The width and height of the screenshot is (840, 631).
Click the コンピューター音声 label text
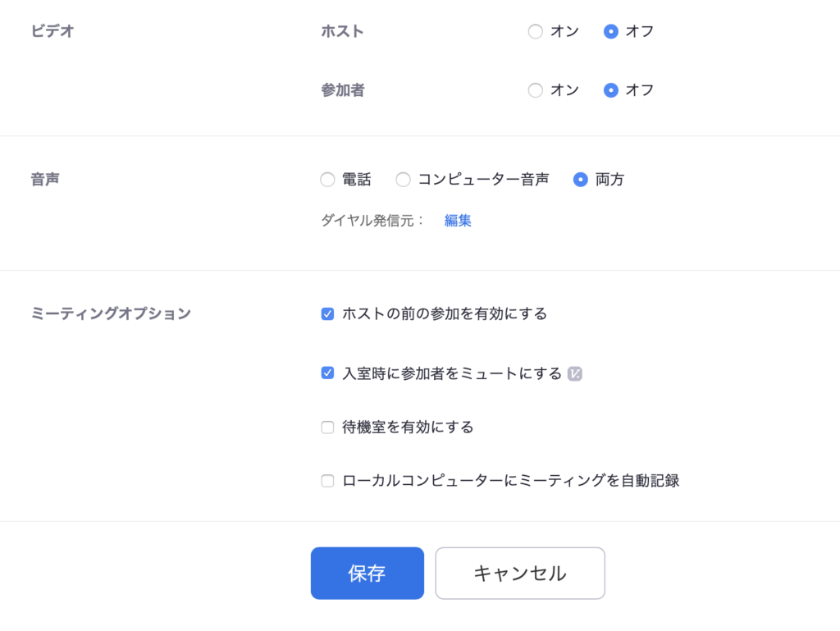point(483,180)
